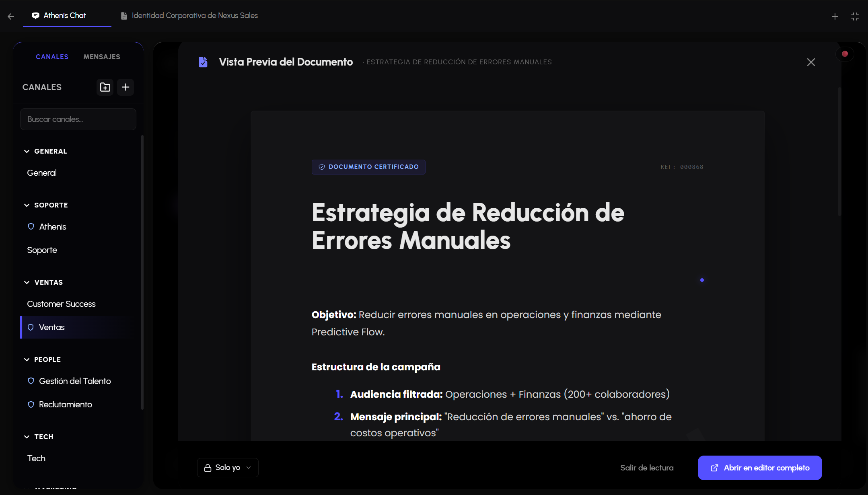868x495 pixels.
Task: Click the external link icon in editor button
Action: point(714,468)
